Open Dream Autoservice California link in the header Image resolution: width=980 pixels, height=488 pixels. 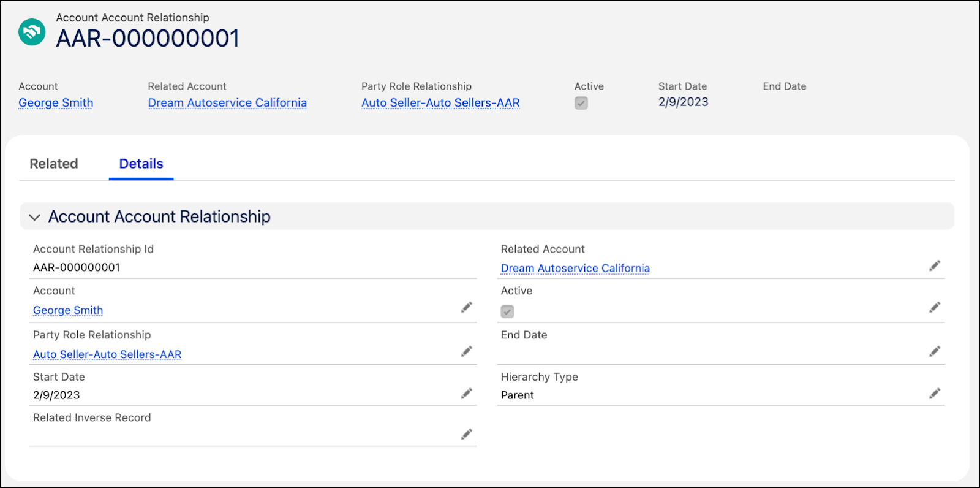pyautogui.click(x=227, y=103)
